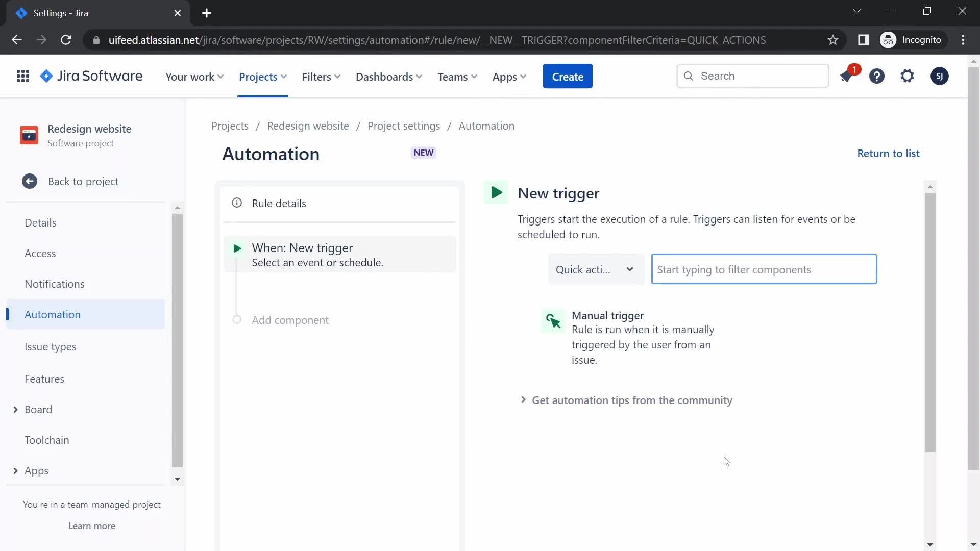Click the Projects breadcrumb link
Viewport: 980px width, 551px height.
click(230, 126)
